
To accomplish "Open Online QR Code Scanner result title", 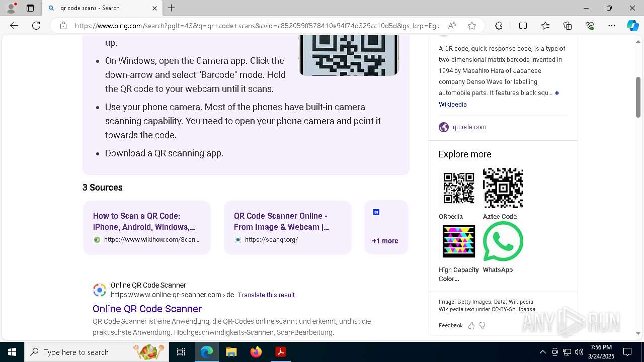I will [147, 309].
